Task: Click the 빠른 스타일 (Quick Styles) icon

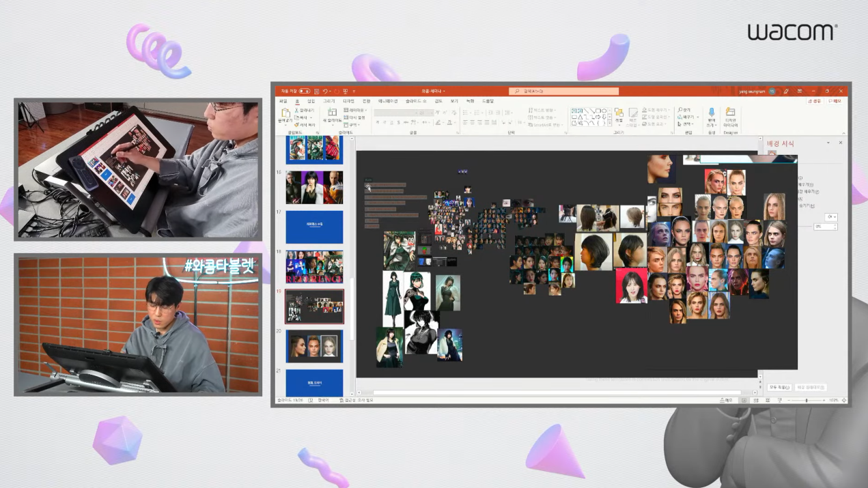Action: [x=633, y=113]
